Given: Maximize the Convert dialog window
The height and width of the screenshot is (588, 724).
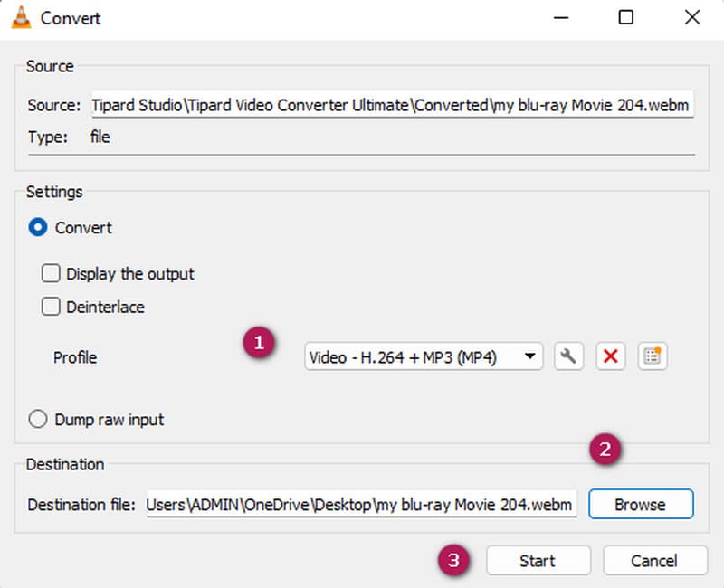Looking at the screenshot, I should (625, 18).
